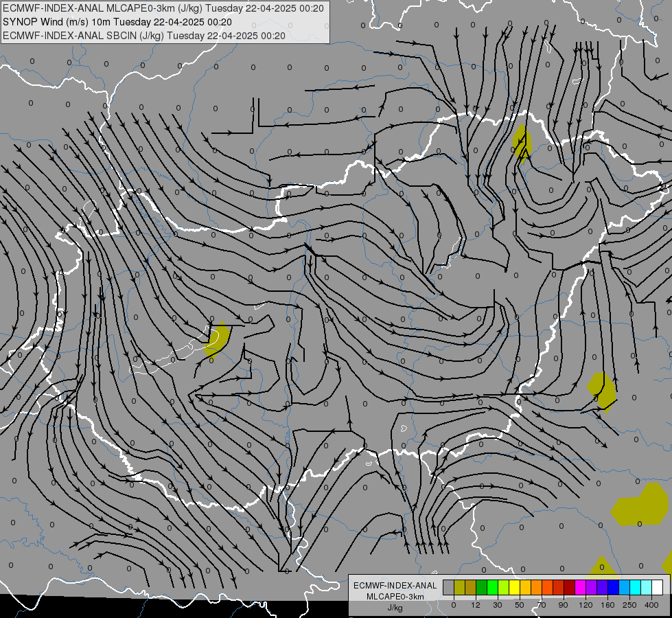Click the legend value 12
Screen dimensions: 672x618
[x=476, y=605]
